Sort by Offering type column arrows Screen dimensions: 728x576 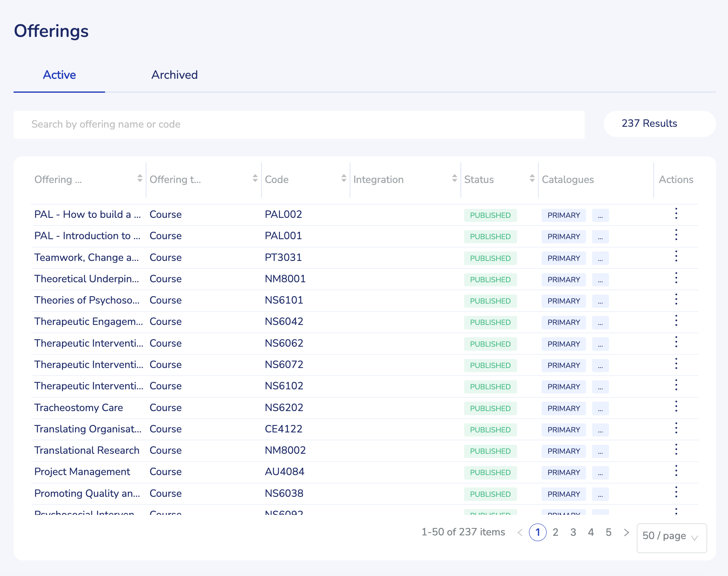click(255, 178)
